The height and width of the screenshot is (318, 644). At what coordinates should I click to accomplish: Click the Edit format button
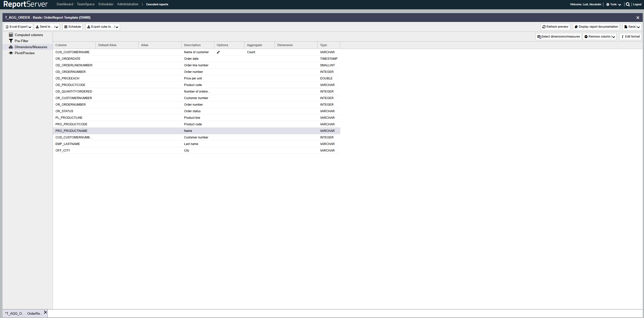click(630, 37)
